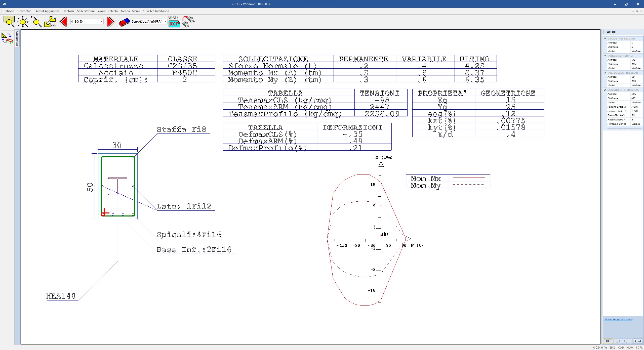Edit Ordinata value -40 under DOMINIO DI RESISTENZA
644x350 pixels.
tap(636, 98)
